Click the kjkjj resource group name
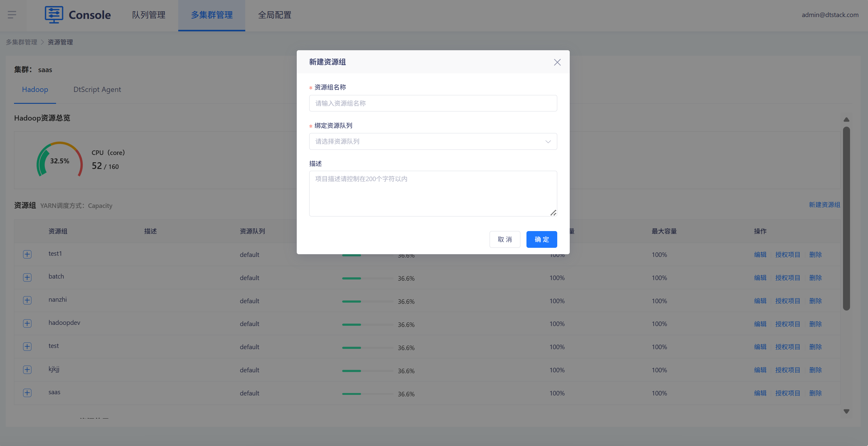This screenshot has height=446, width=868. [x=54, y=369]
